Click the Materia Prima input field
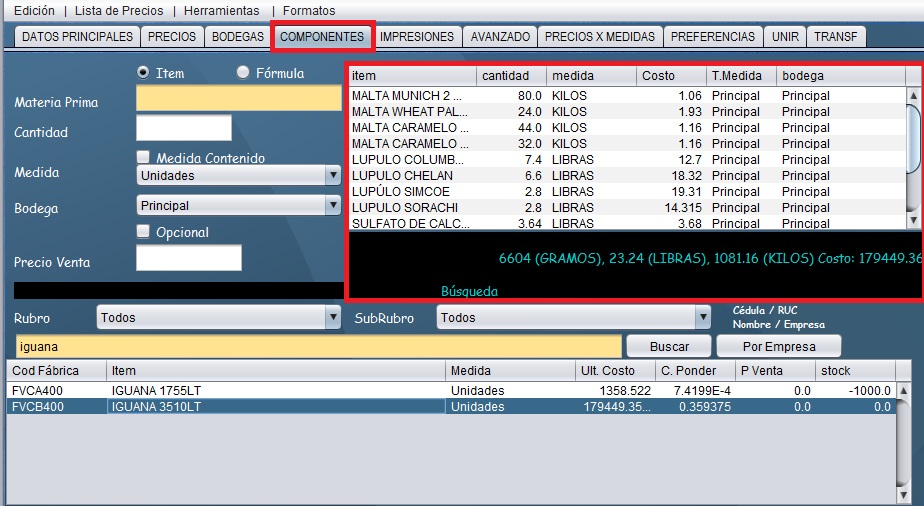Viewport: 924px width, 506px height. (x=238, y=99)
